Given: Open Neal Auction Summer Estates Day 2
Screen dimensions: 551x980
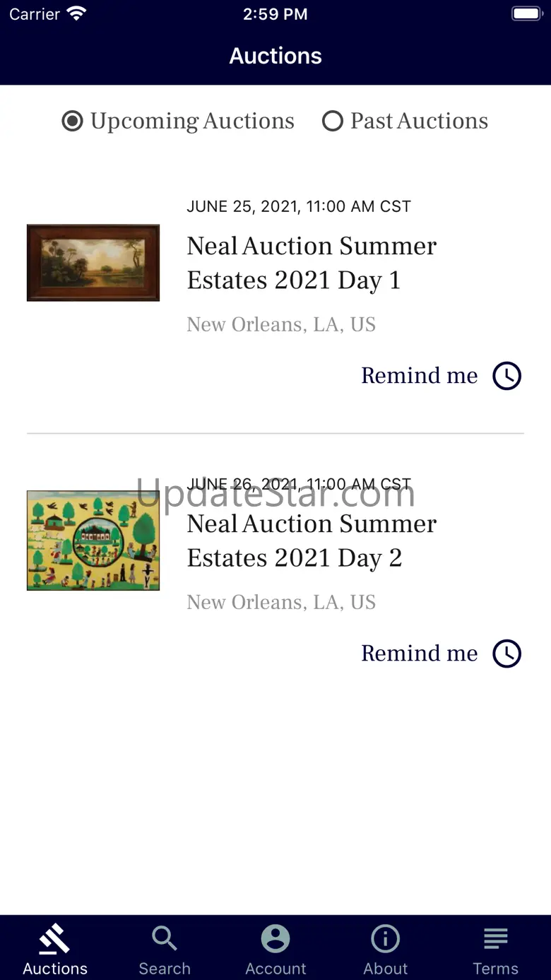Looking at the screenshot, I should 312,541.
